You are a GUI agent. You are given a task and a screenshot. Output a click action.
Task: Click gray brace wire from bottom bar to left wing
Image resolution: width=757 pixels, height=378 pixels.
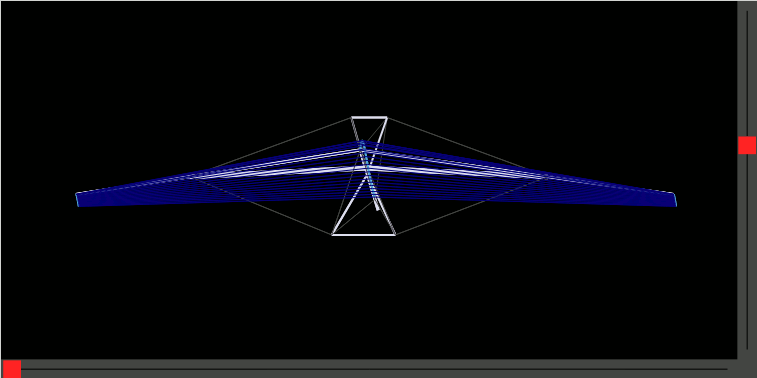tap(263, 207)
